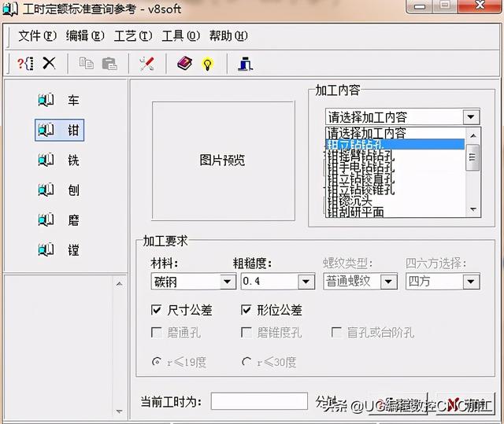Toggle the 盲孔或台阶孔 checkbox
Image resolution: width=504 pixels, height=424 pixels.
point(336,333)
